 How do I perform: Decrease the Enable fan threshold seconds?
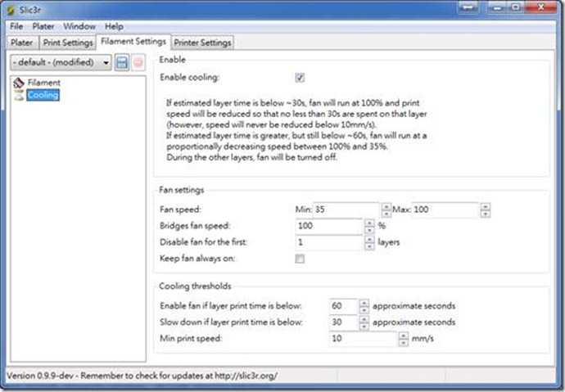click(x=364, y=310)
